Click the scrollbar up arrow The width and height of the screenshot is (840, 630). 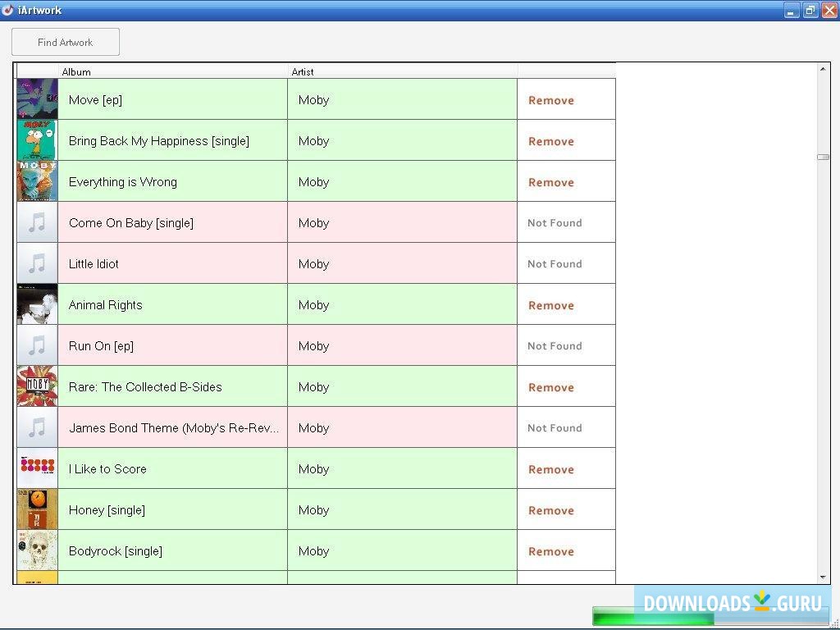point(823,69)
